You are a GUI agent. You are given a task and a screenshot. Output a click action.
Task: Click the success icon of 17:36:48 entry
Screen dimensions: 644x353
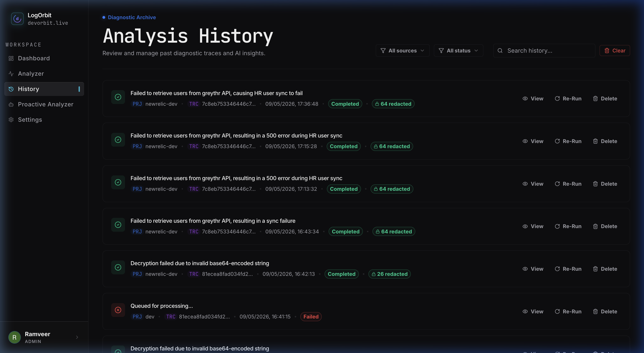click(118, 97)
